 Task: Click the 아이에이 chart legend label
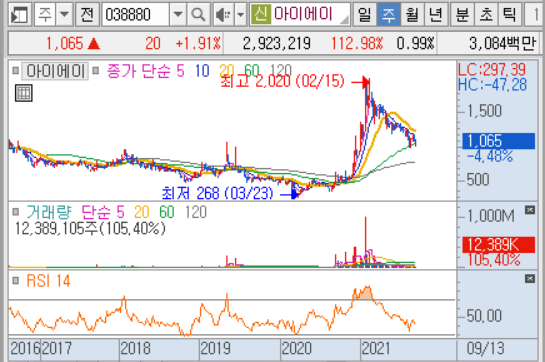click(56, 71)
